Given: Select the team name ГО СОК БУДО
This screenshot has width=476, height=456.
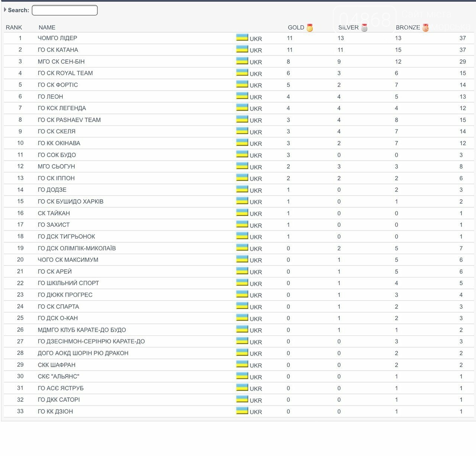Looking at the screenshot, I should click(x=57, y=155).
